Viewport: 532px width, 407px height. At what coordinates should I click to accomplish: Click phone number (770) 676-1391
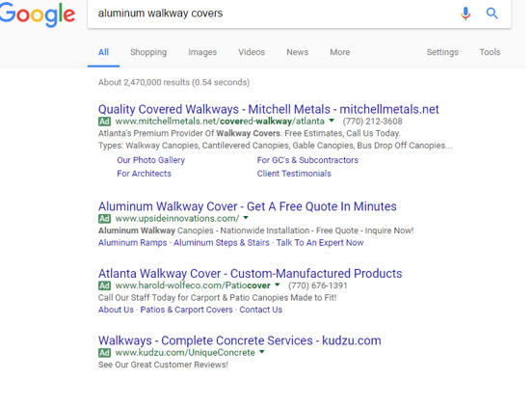(318, 285)
